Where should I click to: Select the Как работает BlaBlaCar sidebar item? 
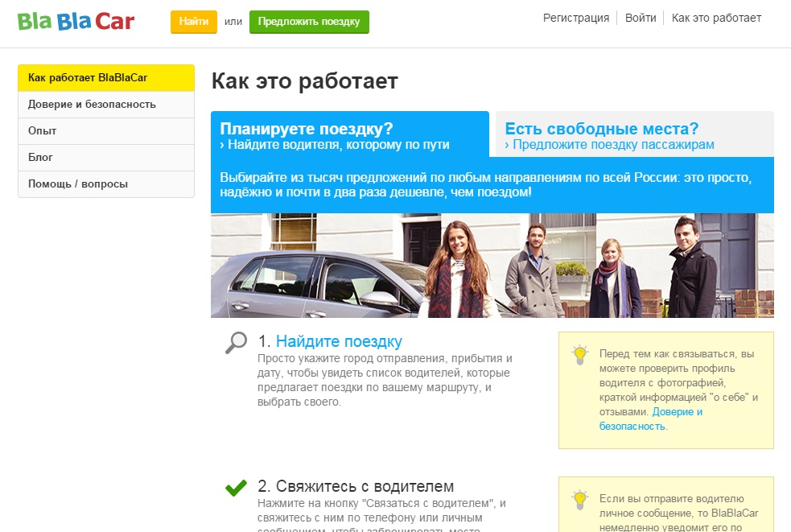point(106,78)
